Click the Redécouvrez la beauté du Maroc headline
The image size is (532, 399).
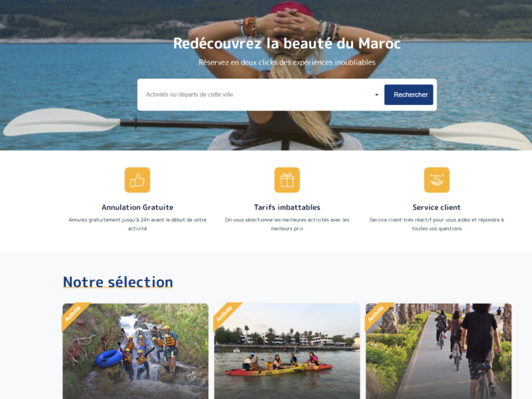287,43
